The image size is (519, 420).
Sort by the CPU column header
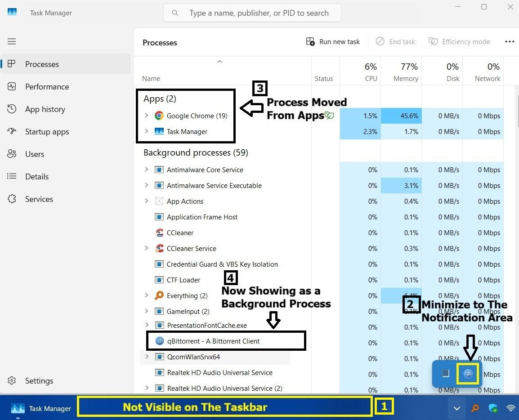pyautogui.click(x=360, y=71)
